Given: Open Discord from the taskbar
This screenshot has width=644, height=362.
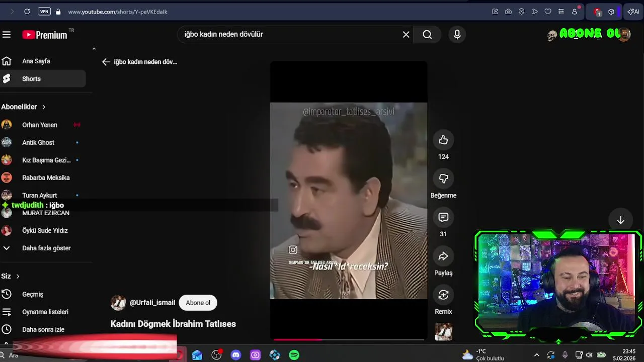Looking at the screenshot, I should tap(236, 355).
